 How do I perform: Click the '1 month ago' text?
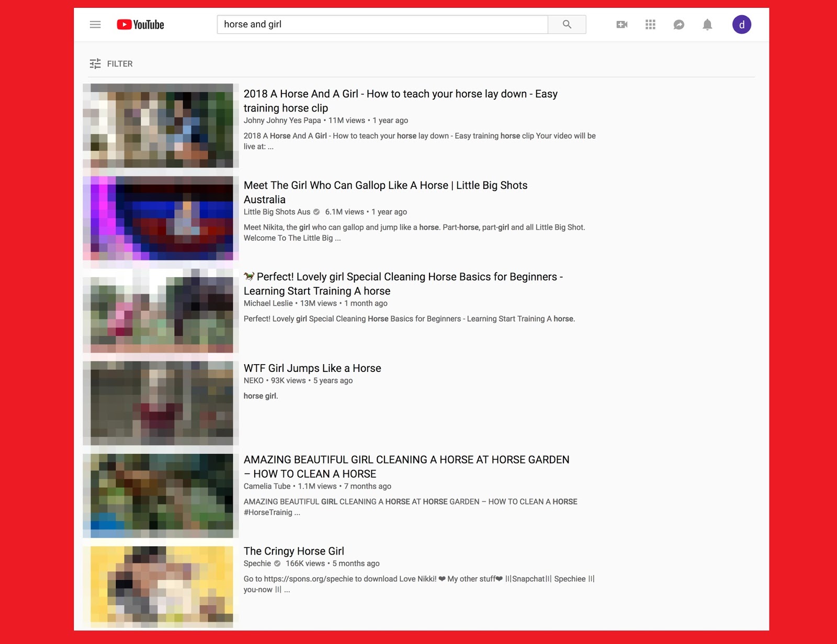click(x=366, y=303)
